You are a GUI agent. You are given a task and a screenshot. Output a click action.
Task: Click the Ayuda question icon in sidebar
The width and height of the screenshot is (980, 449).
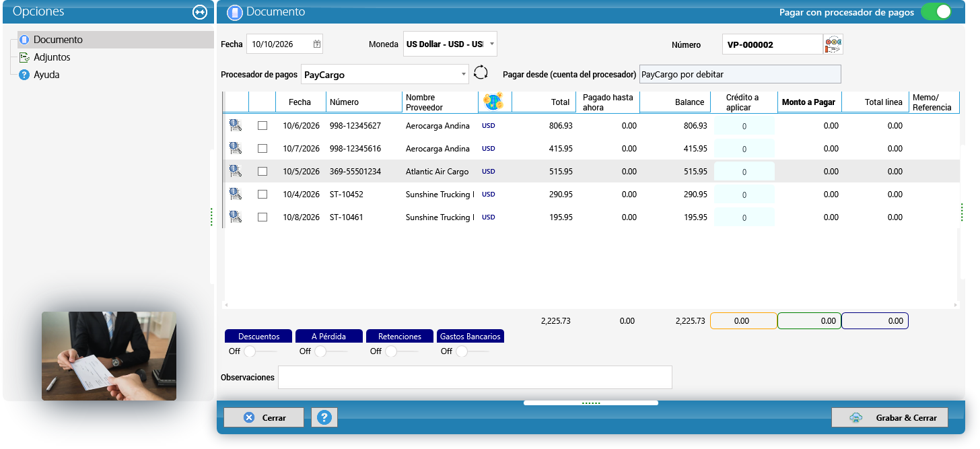(x=24, y=75)
